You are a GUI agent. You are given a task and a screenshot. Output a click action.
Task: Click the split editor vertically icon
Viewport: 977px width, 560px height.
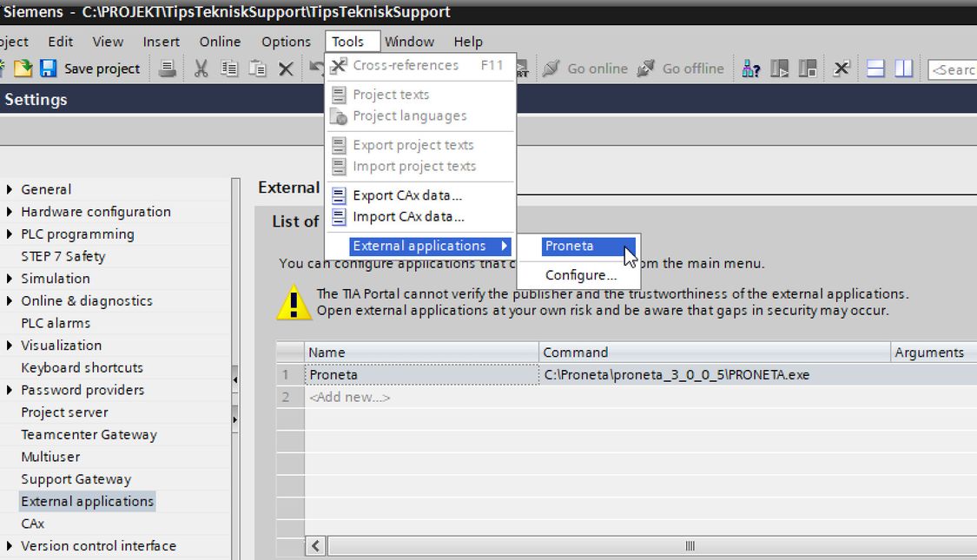tap(903, 68)
